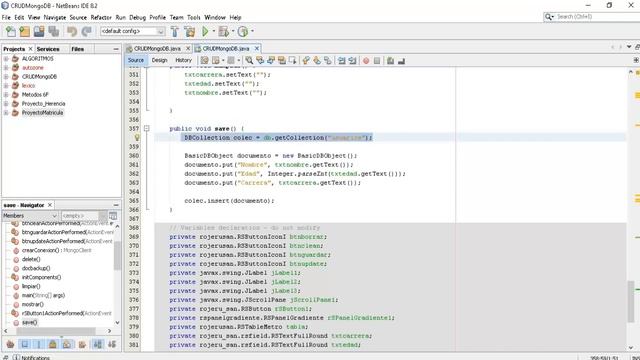Click the Stop Macro Recording square icon
The image size is (640, 360).
point(377,60)
